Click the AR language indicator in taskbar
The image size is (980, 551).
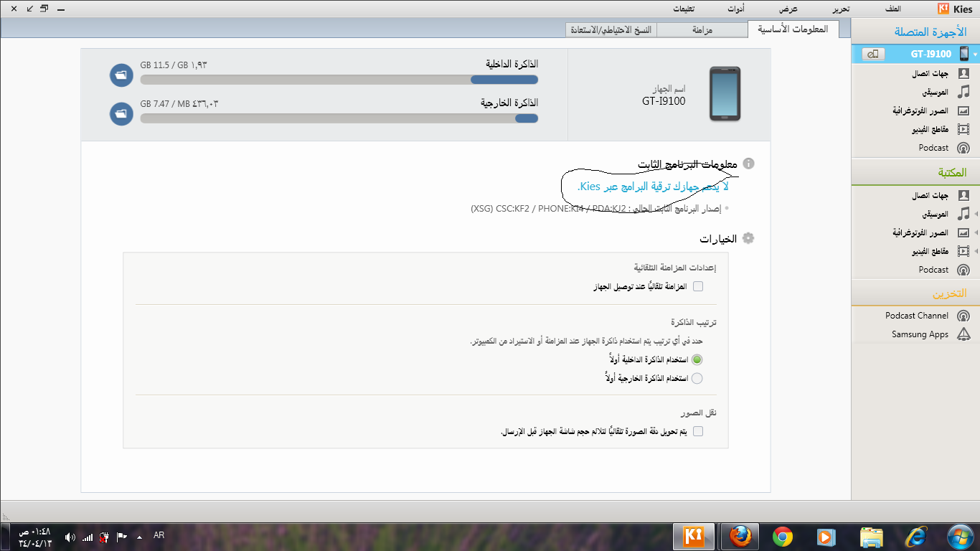159,535
